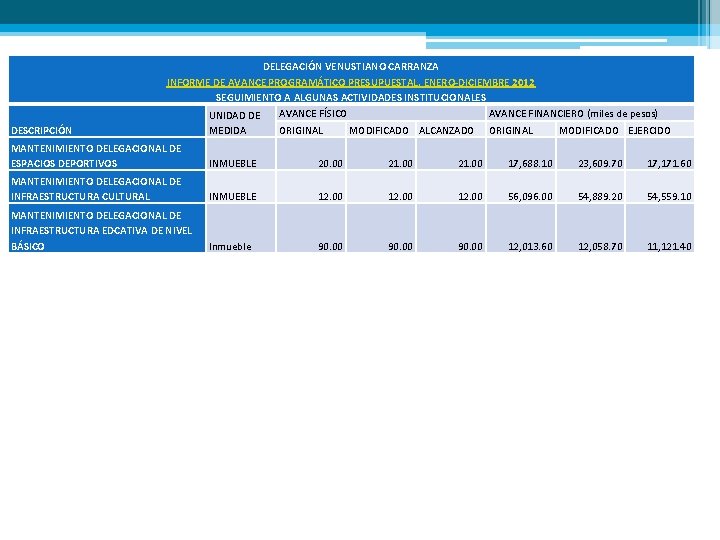Select the 12.00 ALCANZADO value for INFRAESTRUCTURA CULTURAL
Screen dimensions: 720x540
tap(470, 197)
